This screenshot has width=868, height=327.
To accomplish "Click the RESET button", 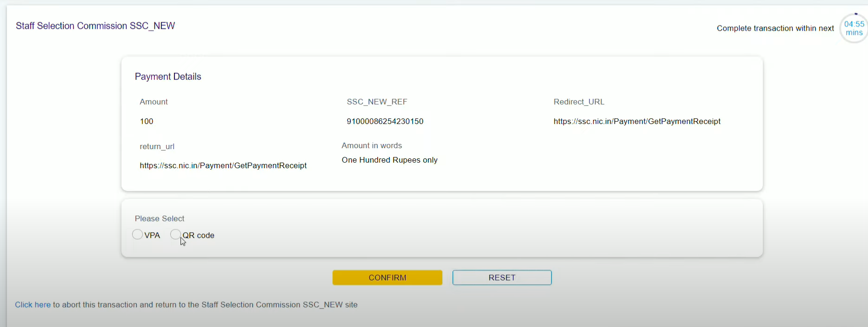I will click(x=502, y=278).
